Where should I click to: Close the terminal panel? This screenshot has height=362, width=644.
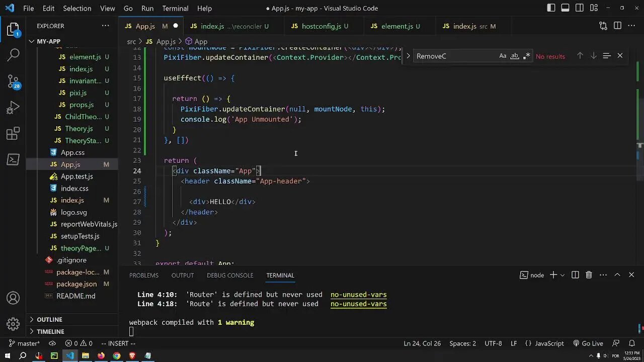(631, 275)
